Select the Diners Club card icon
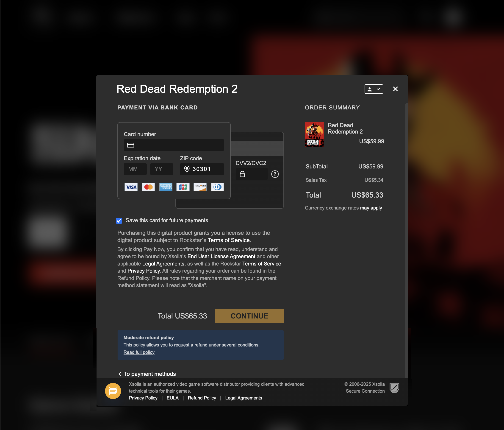The width and height of the screenshot is (504, 430). pos(217,187)
